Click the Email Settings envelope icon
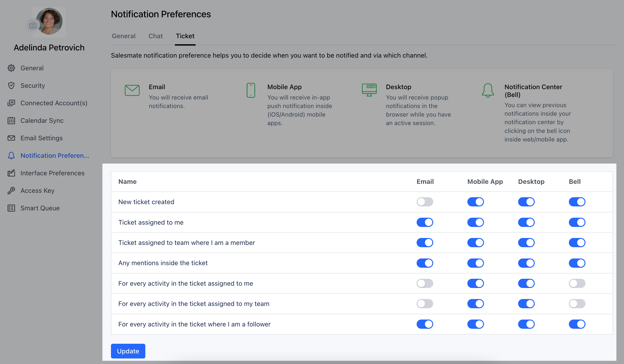 click(x=11, y=138)
